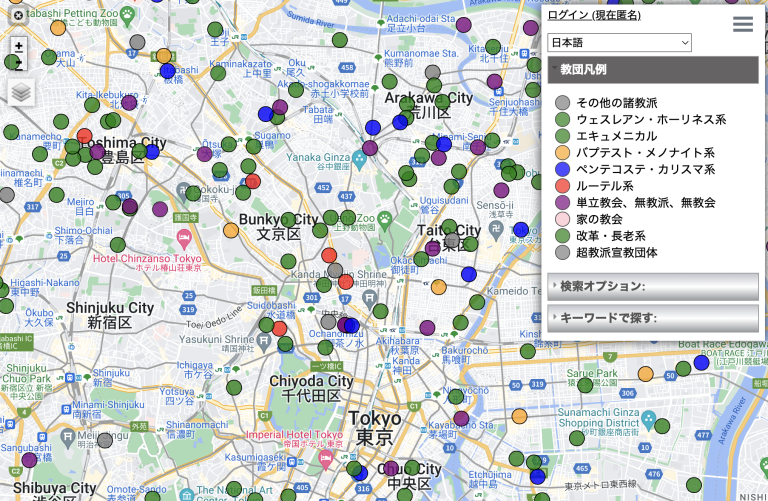Click the blue ペンテコステ・カリスマ系 swatch
Image resolution: width=768 pixels, height=501 pixels.
click(562, 169)
